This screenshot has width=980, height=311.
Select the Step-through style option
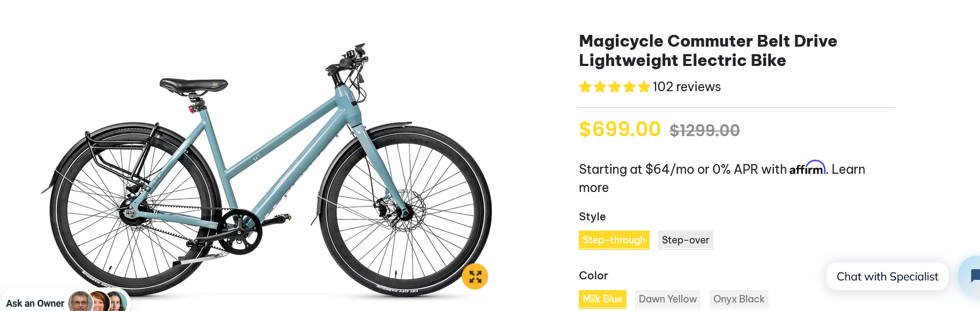point(614,240)
